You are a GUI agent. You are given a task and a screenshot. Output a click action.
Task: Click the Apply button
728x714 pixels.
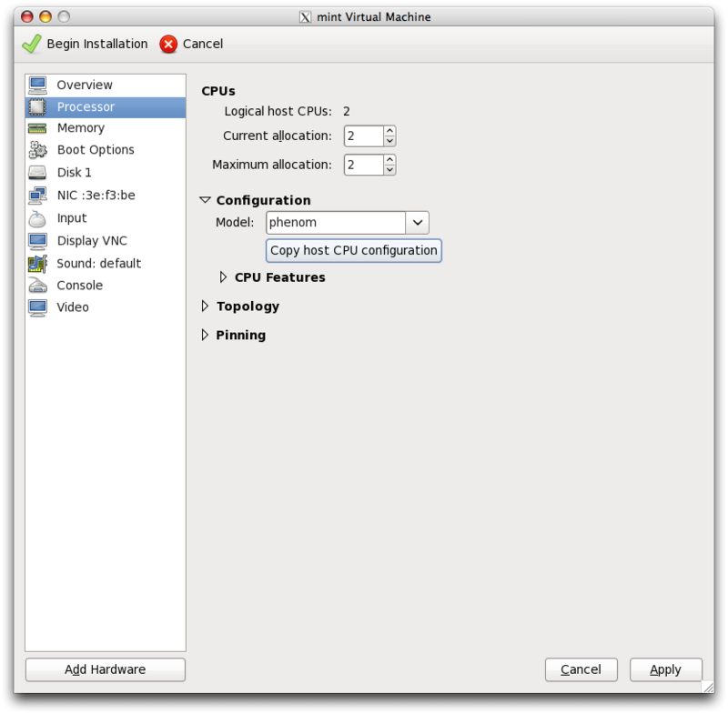point(665,669)
